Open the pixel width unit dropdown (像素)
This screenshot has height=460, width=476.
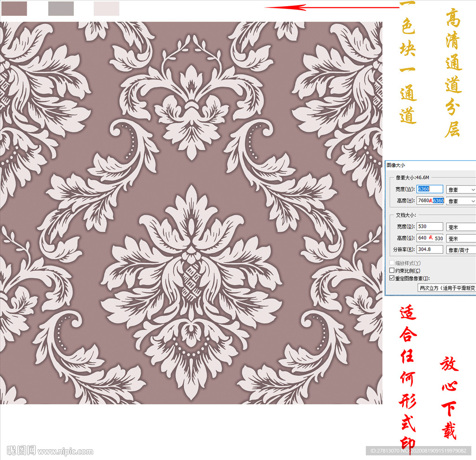point(461,190)
